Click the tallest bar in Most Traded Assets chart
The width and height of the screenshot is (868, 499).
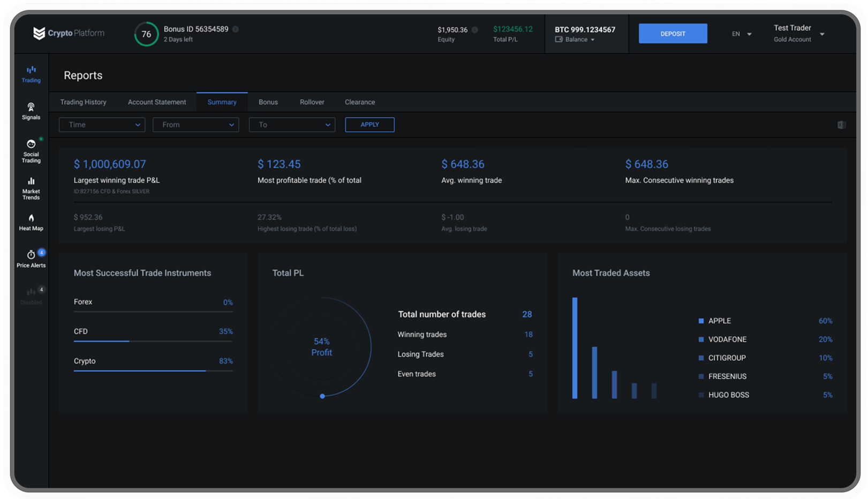pyautogui.click(x=575, y=348)
